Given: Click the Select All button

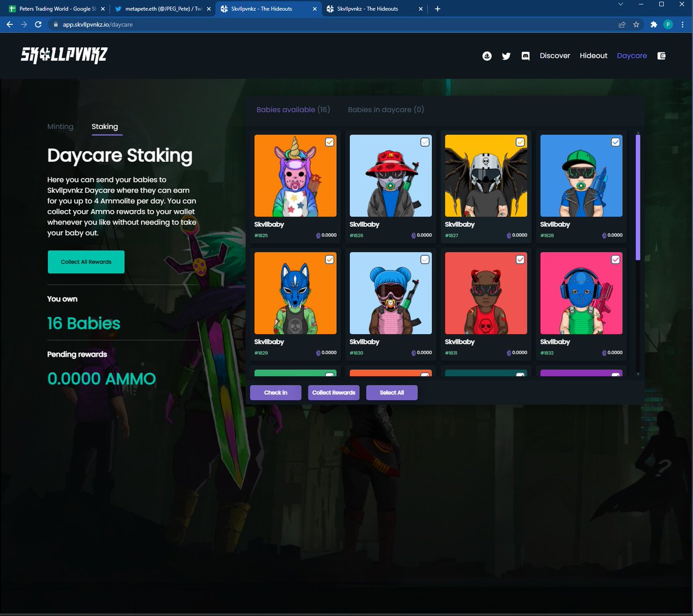Looking at the screenshot, I should 392,393.
